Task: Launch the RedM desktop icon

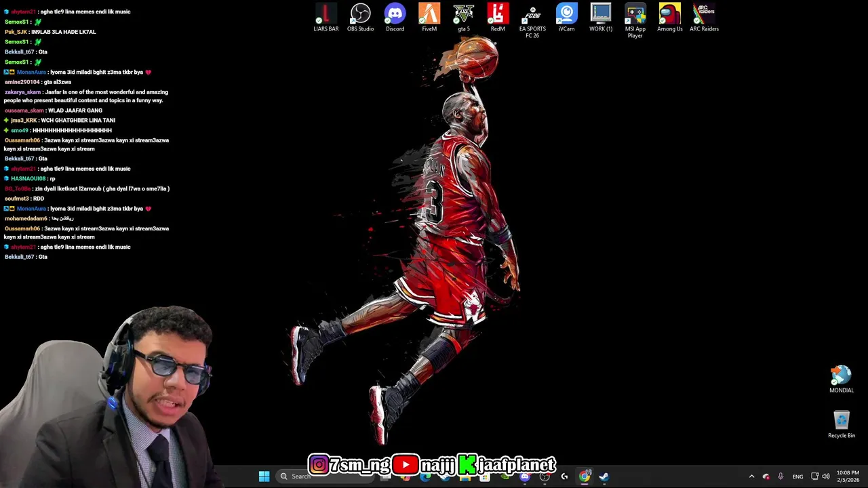Action: (x=498, y=17)
